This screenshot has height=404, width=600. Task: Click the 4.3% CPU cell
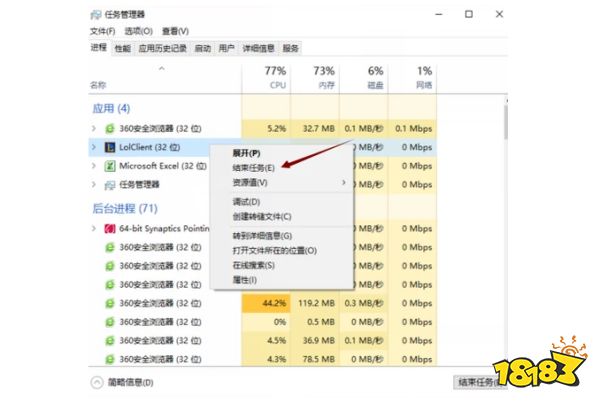[266, 359]
